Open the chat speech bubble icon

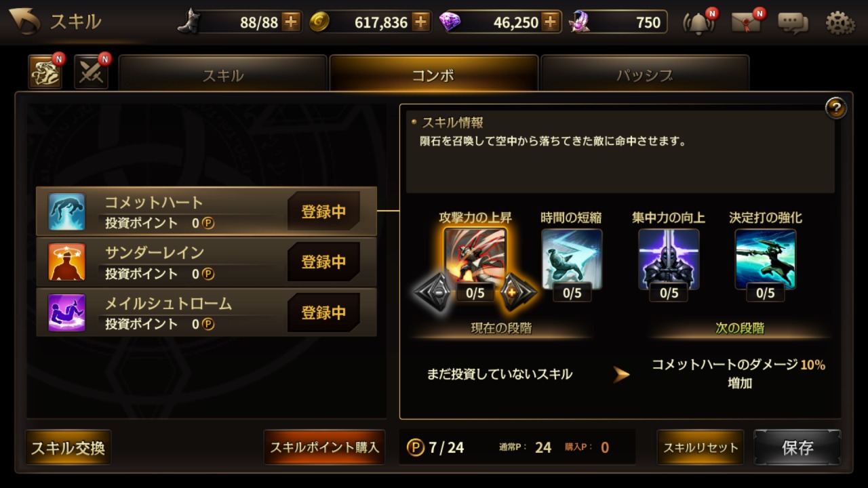[793, 24]
